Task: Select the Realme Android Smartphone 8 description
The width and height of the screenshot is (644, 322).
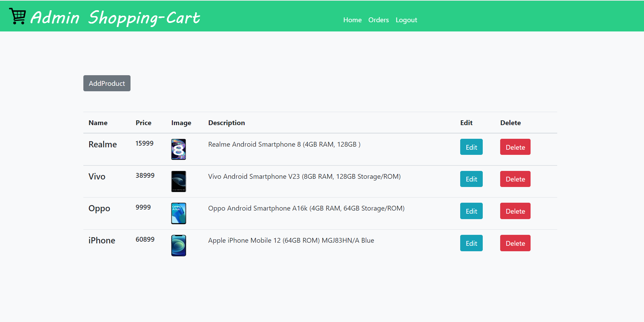Action: (284, 144)
